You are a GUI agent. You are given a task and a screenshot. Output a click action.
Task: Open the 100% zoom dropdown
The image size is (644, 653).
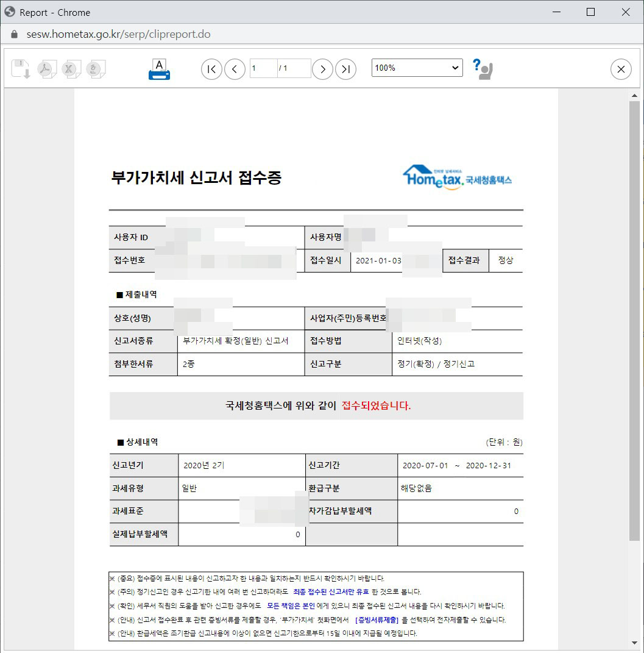(x=417, y=68)
